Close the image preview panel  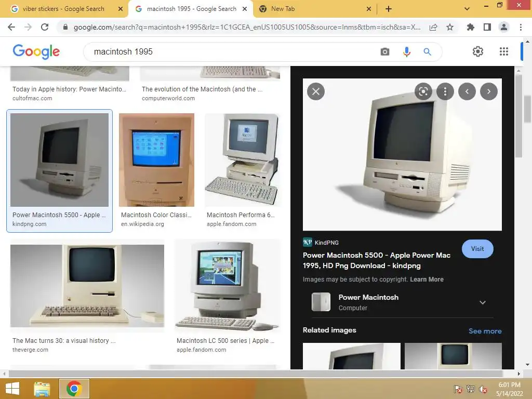pos(316,91)
